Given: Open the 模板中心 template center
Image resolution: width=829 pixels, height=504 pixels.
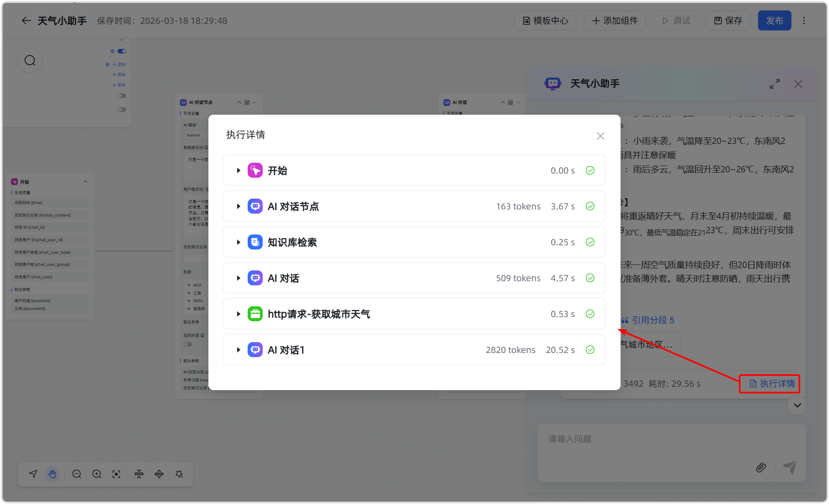Looking at the screenshot, I should click(x=545, y=20).
